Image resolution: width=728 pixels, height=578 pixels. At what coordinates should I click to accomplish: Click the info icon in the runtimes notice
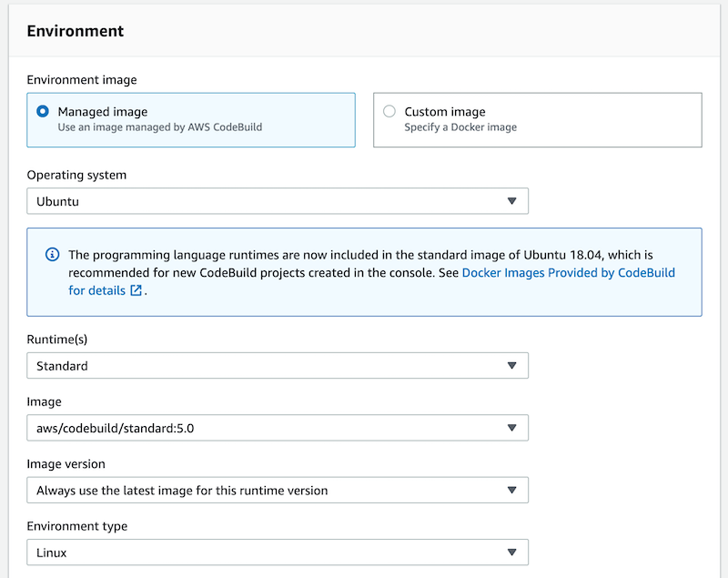click(52, 254)
